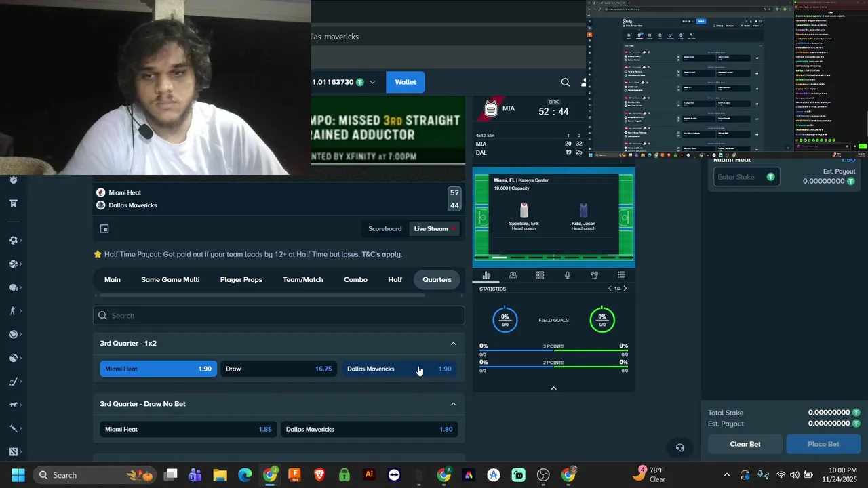This screenshot has height=488, width=868.
Task: Open the Same Game Multi tab
Action: tap(170, 279)
